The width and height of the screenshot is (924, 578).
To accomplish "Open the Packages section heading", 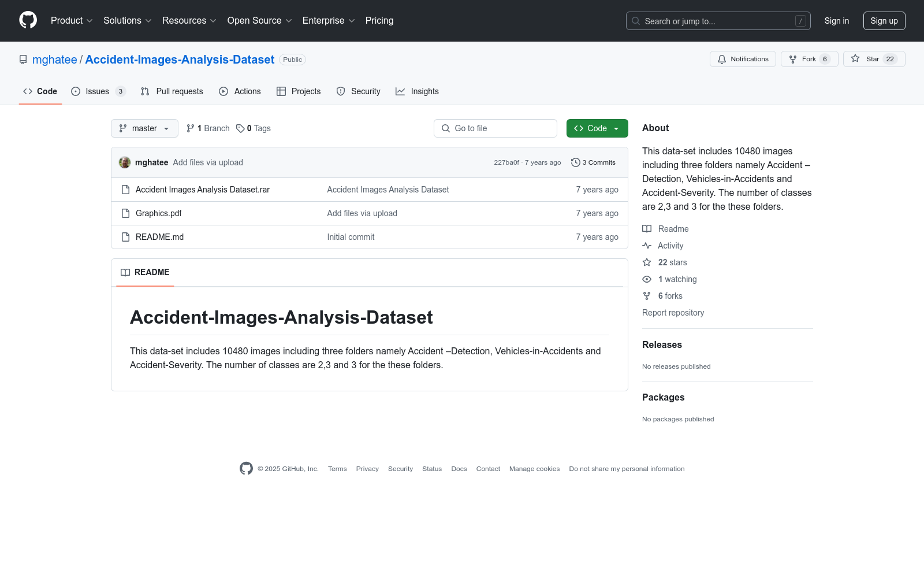I will click(x=663, y=398).
